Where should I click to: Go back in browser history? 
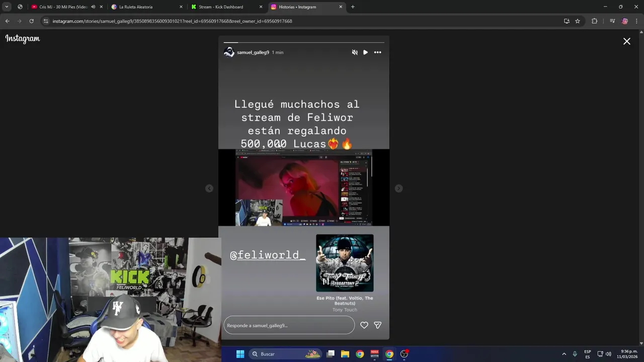coord(7,21)
